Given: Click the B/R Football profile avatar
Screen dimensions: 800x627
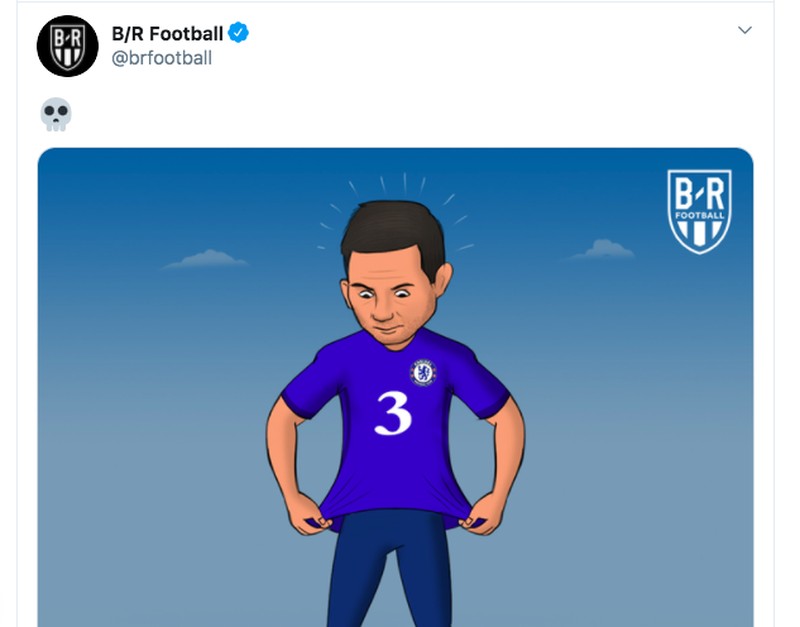Looking at the screenshot, I should 67,46.
